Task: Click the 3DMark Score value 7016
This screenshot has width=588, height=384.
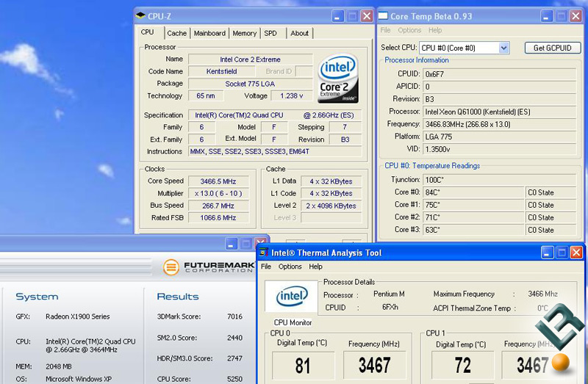Action: coord(234,316)
